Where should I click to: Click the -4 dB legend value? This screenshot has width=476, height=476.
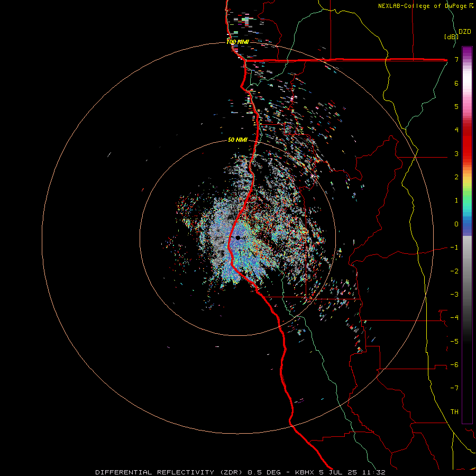[454, 318]
